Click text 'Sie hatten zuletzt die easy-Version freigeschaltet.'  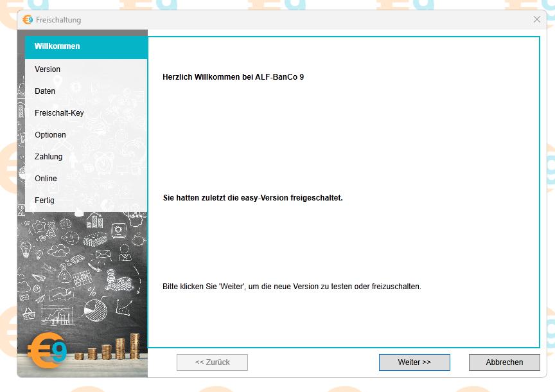click(252, 197)
